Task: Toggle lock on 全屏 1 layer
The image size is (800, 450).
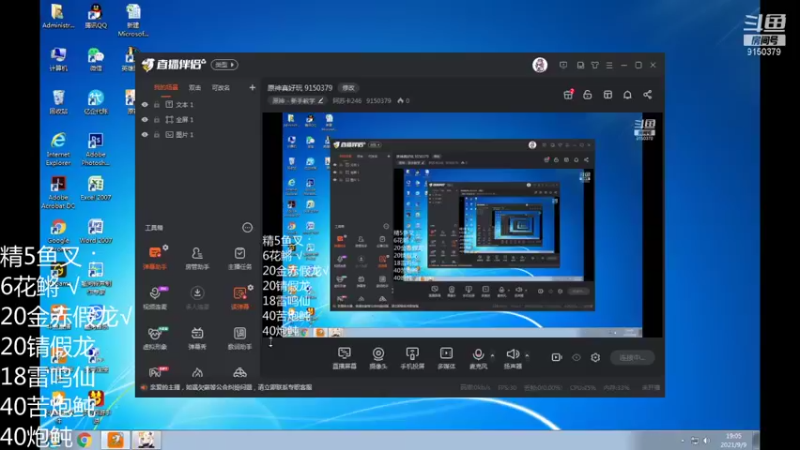Action: [157, 119]
